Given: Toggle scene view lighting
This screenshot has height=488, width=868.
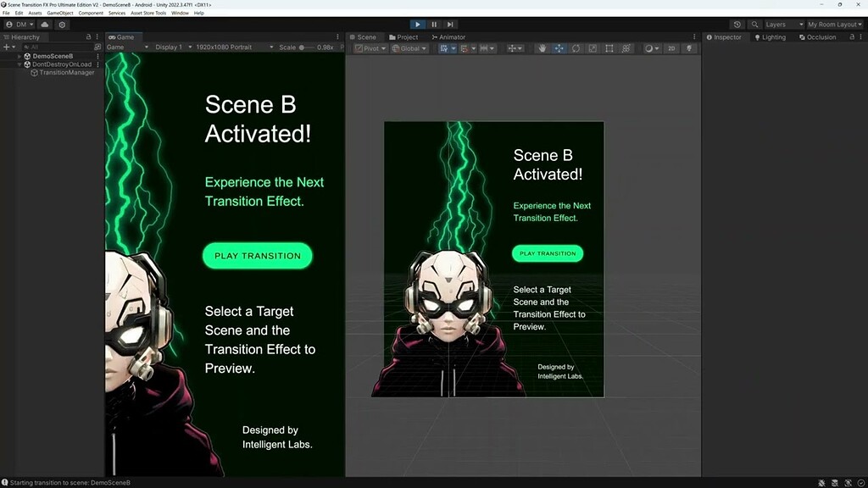Looking at the screenshot, I should click(689, 48).
